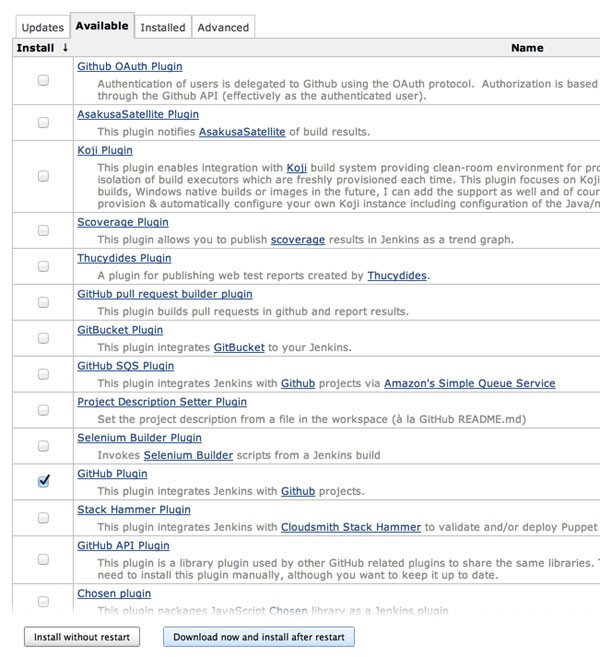Image resolution: width=600 pixels, height=657 pixels.
Task: Click Install without restart button
Action: click(x=82, y=637)
